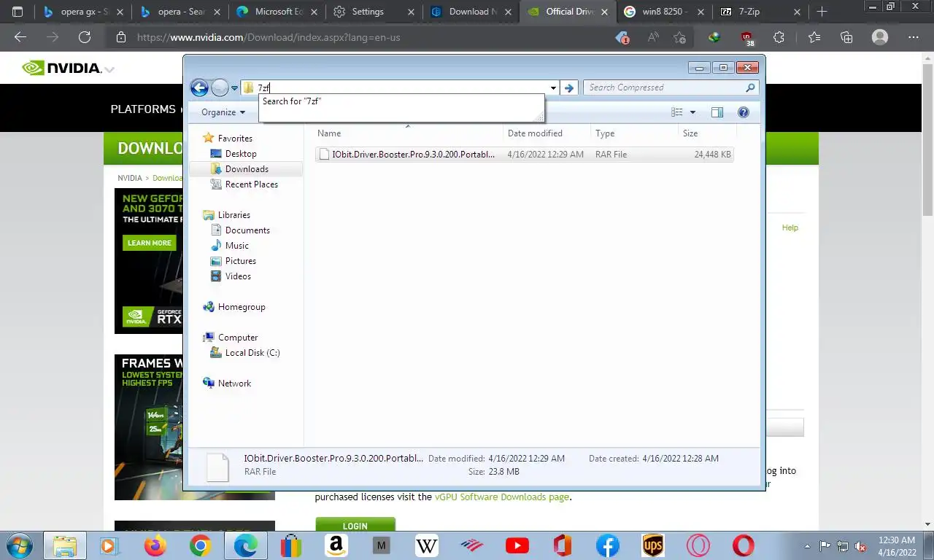Open Firefox from the taskbar
Screen dimensions: 934x560
[x=155, y=545]
